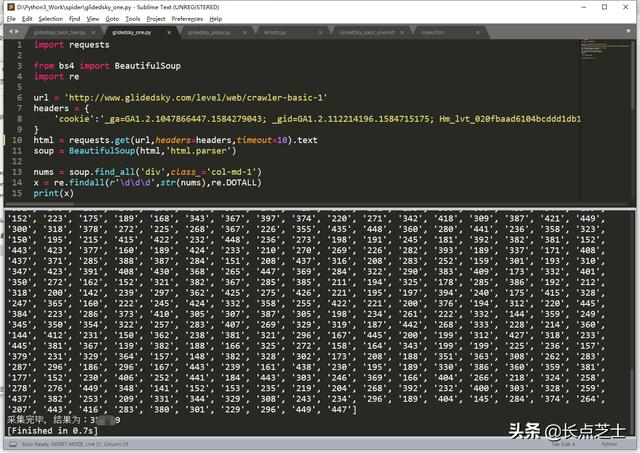Close the Sublime Text window
640x453 pixels.
click(x=625, y=7)
